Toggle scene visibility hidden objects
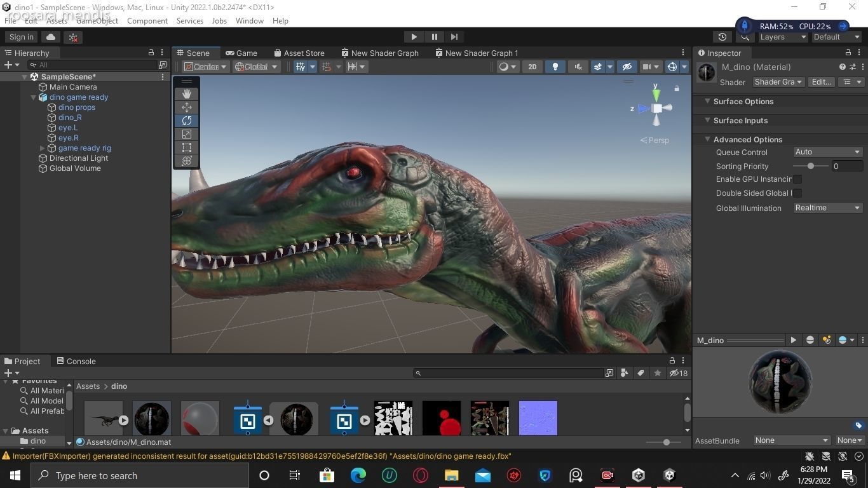Screen dimensions: 868x488 coord(627,66)
